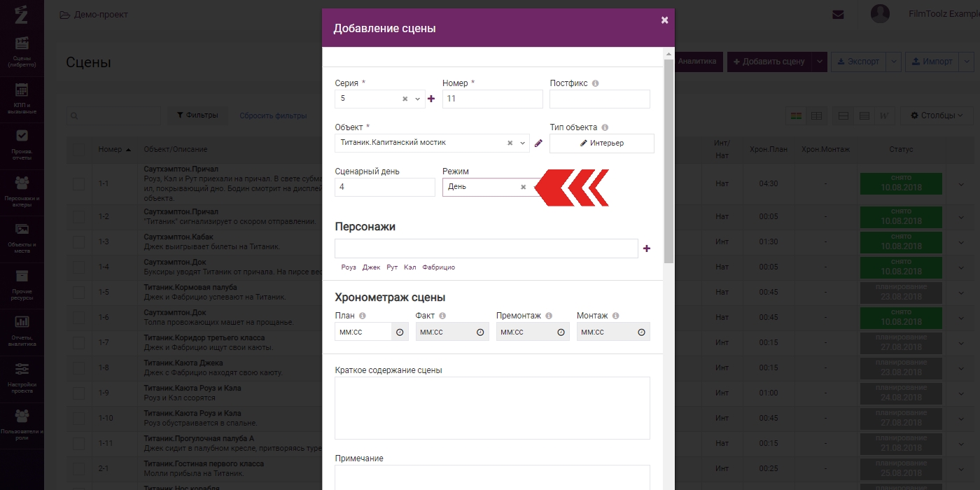Select suggested character Кэл
Screen dimensions: 980x490
click(x=410, y=267)
